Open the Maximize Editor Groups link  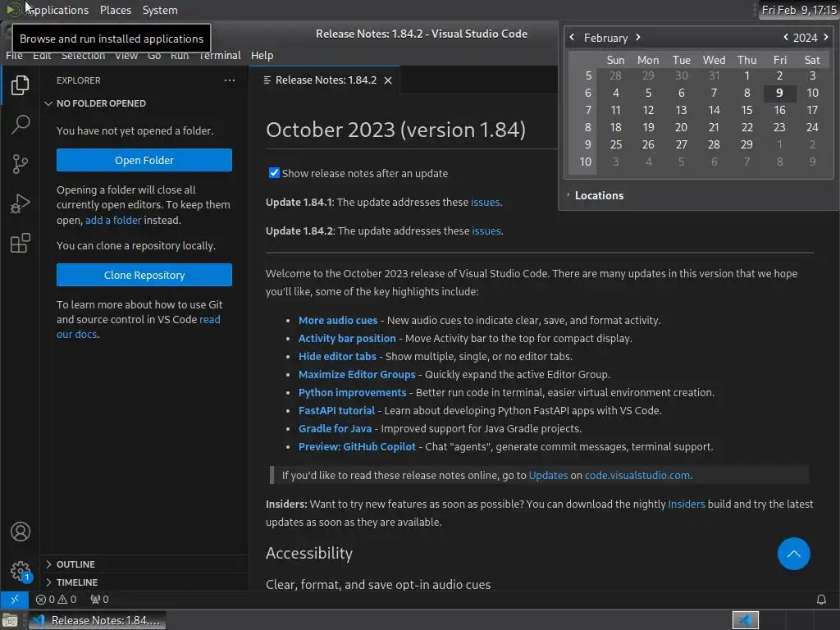pyautogui.click(x=357, y=374)
